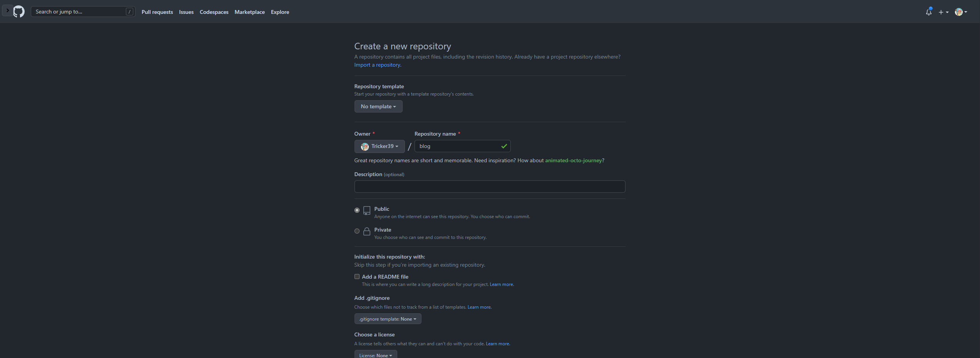Viewport: 980px width, 358px height.
Task: Use the suggested name animated-octo-journey
Action: 574,160
